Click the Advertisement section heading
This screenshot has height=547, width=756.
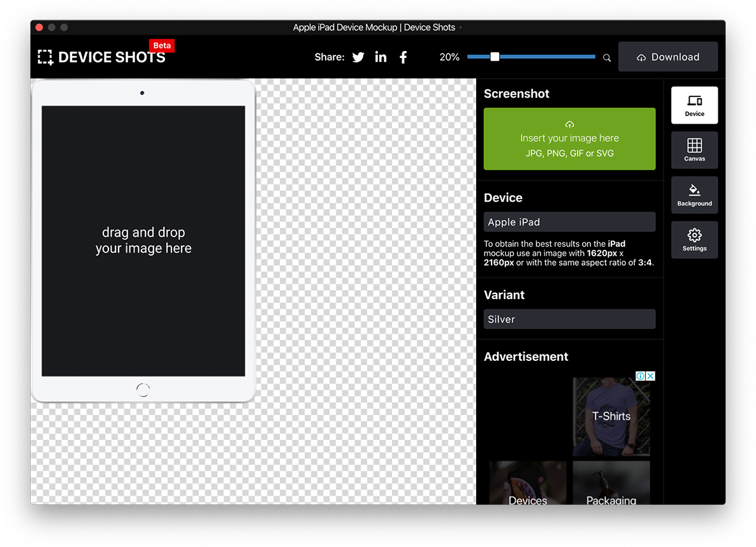(526, 356)
